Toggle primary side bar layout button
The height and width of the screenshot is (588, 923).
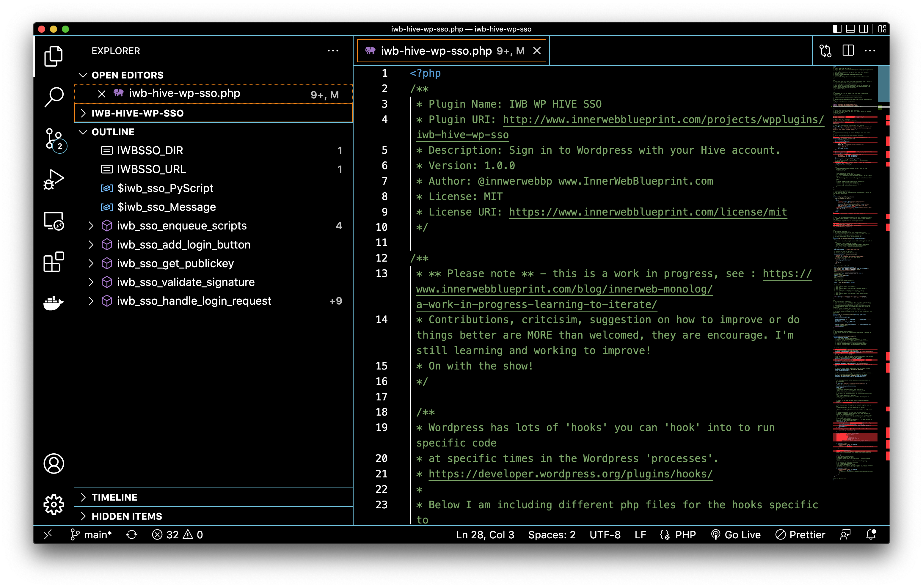tap(837, 29)
